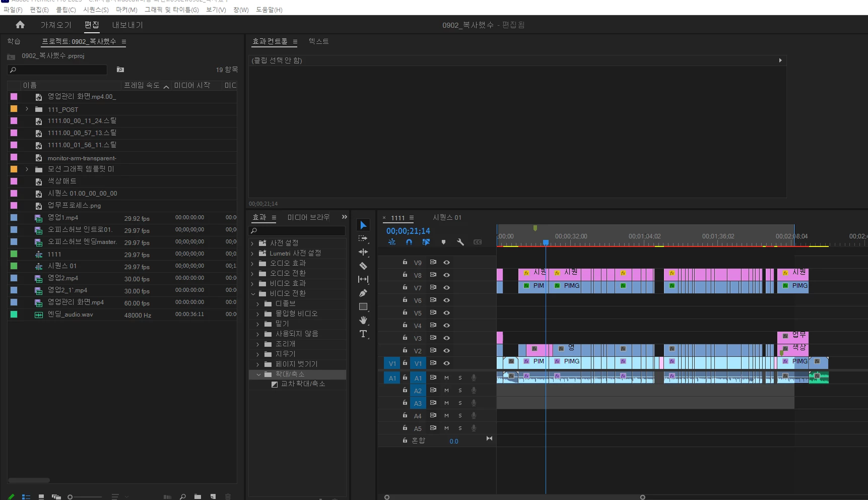This screenshot has height=500, width=868.
Task: Click the captions track (CC) icon
Action: tap(478, 242)
